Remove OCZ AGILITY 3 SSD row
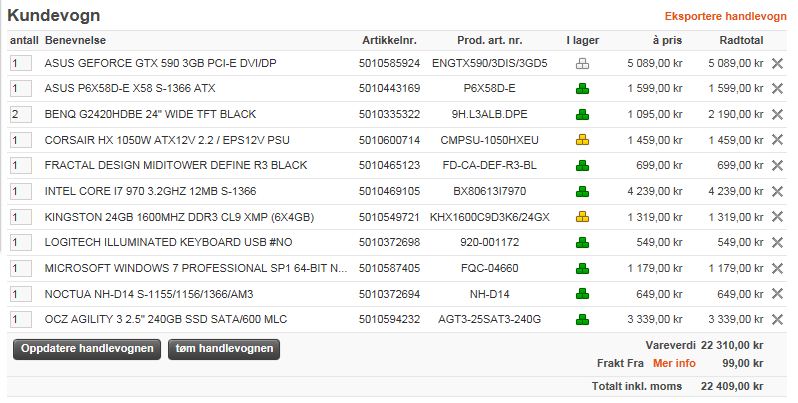Screen dimensions: 798x403 pos(777,320)
